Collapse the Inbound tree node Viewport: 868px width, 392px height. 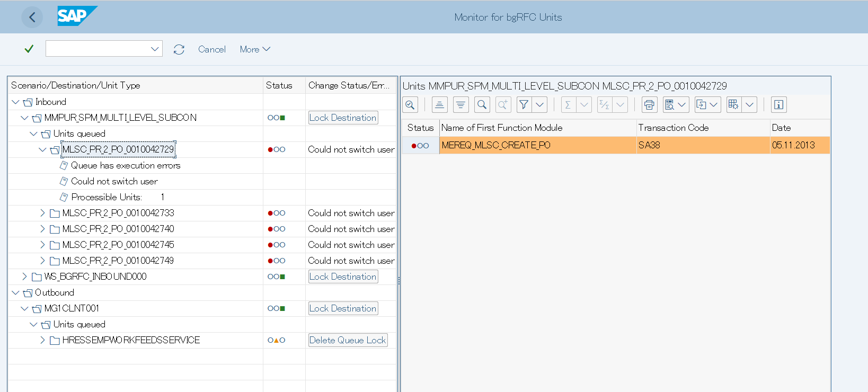click(15, 102)
